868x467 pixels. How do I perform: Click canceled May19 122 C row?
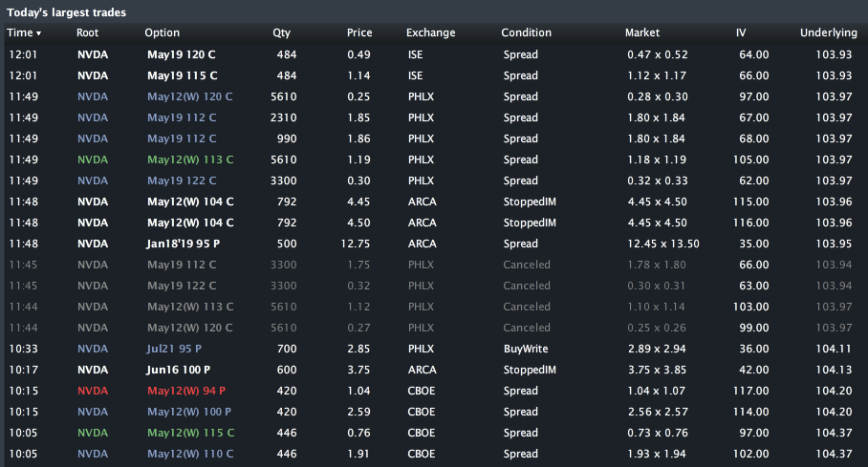click(x=434, y=287)
